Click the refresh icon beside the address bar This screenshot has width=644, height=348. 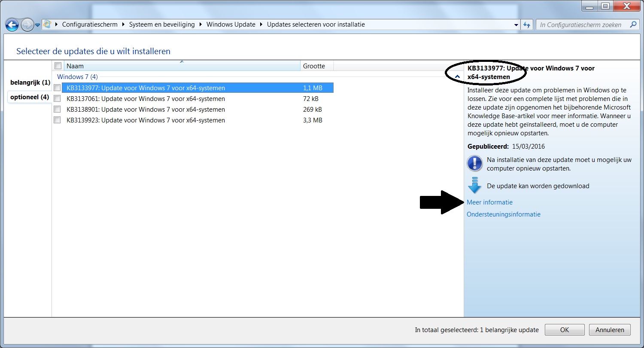(527, 24)
